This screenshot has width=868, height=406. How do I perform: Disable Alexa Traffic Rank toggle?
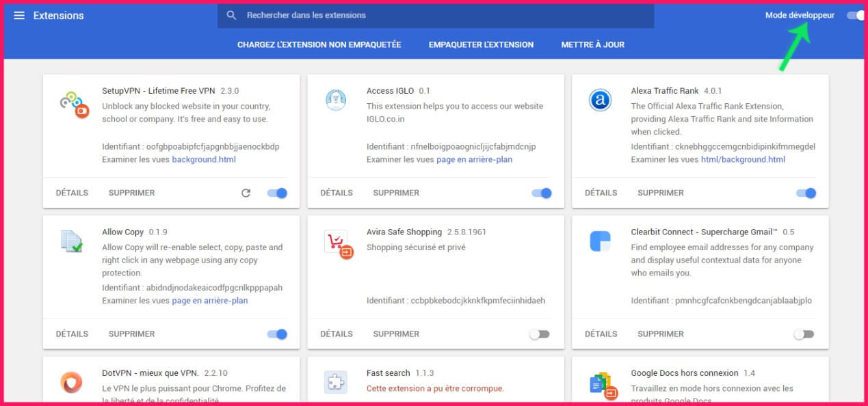click(x=806, y=193)
